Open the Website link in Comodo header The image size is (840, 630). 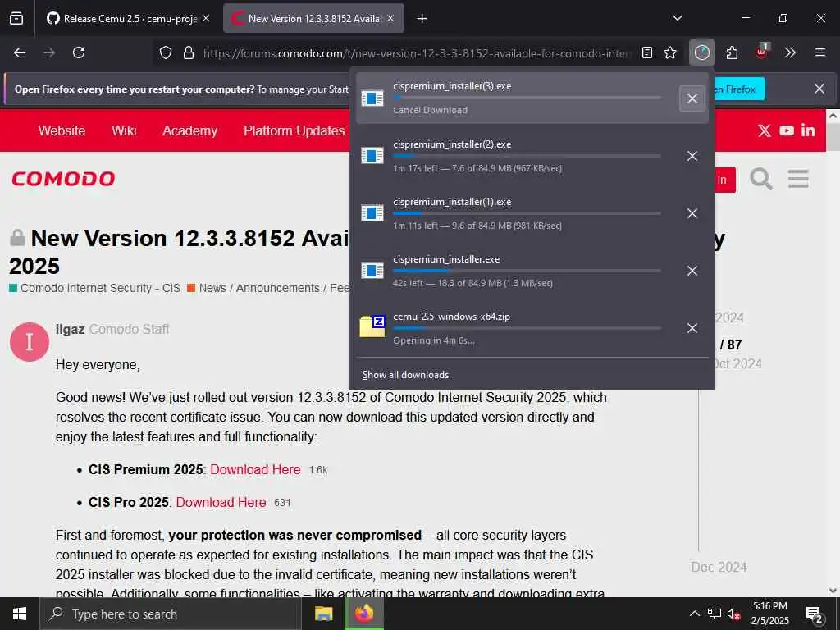tap(62, 130)
